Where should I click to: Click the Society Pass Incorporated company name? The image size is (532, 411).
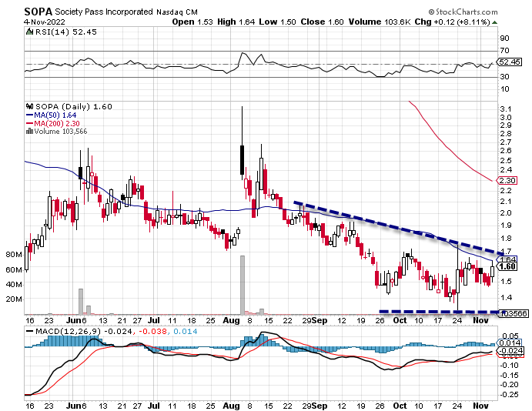104,12
